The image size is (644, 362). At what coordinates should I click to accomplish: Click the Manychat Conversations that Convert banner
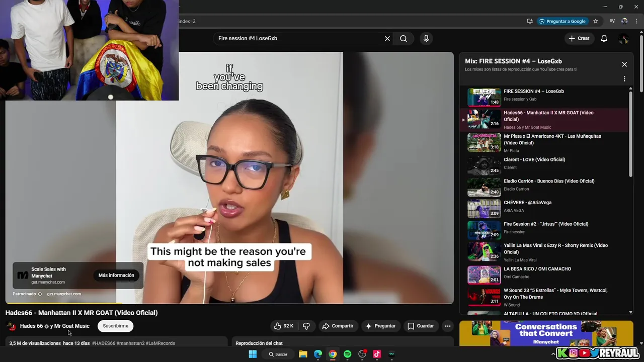point(546,333)
